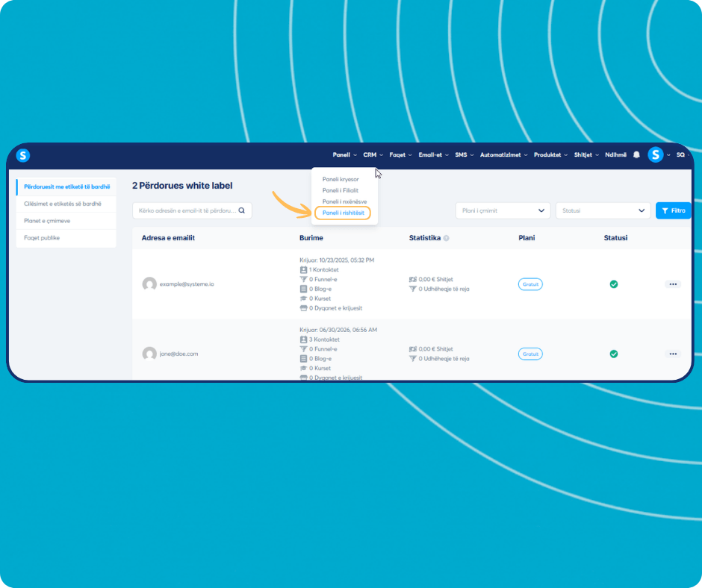The height and width of the screenshot is (588, 702).
Task: Expand the SMS menu
Action: coord(465,154)
